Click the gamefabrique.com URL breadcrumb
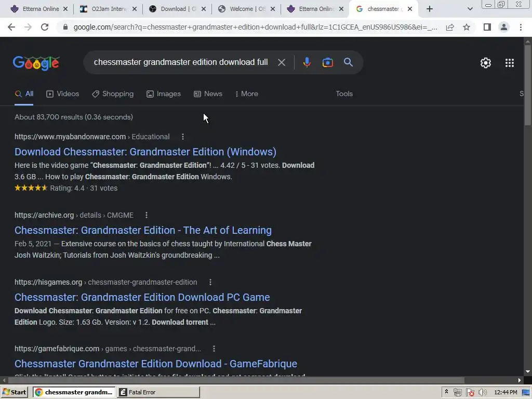The image size is (532, 399). (x=108, y=349)
